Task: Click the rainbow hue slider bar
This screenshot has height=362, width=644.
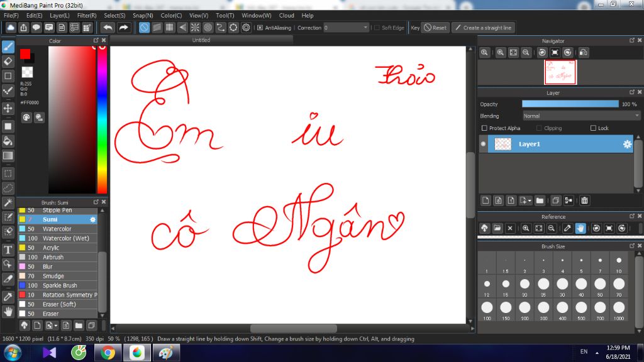Action: [x=102, y=119]
